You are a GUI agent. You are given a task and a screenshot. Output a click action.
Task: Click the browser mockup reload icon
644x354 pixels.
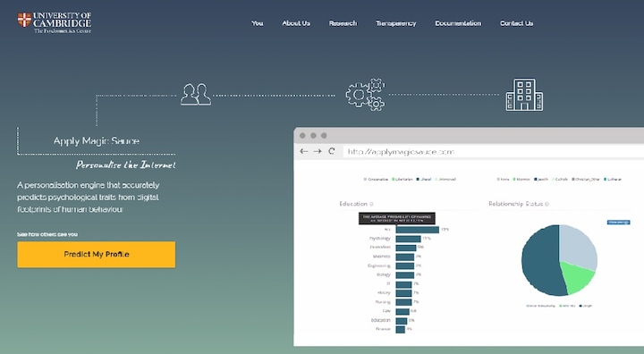[x=332, y=151]
